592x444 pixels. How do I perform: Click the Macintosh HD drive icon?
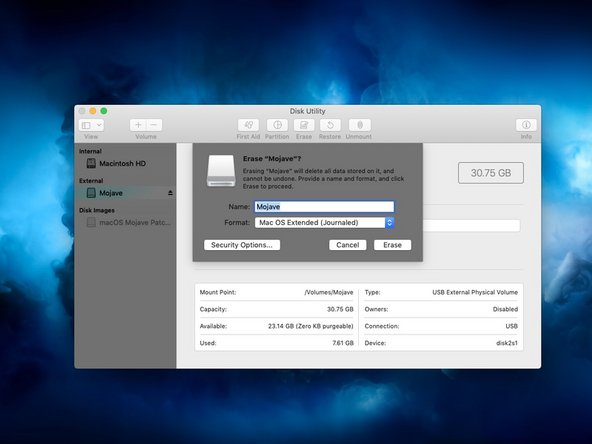pos(91,163)
